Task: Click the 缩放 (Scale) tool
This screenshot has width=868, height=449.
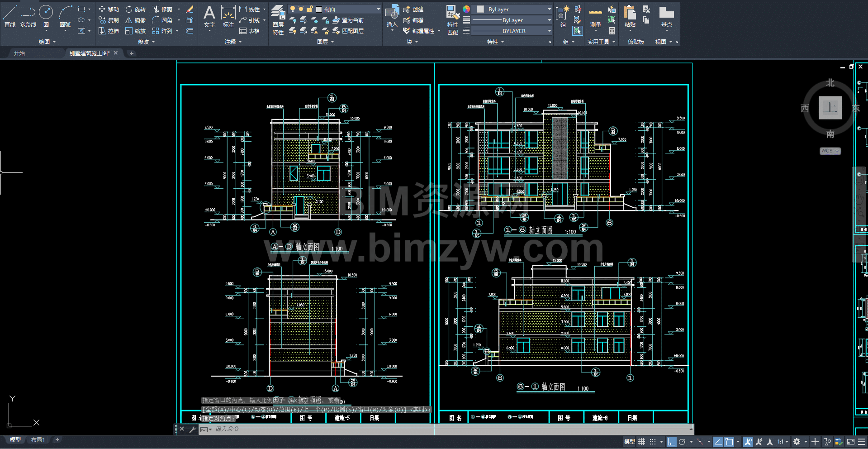Action: pyautogui.click(x=135, y=31)
